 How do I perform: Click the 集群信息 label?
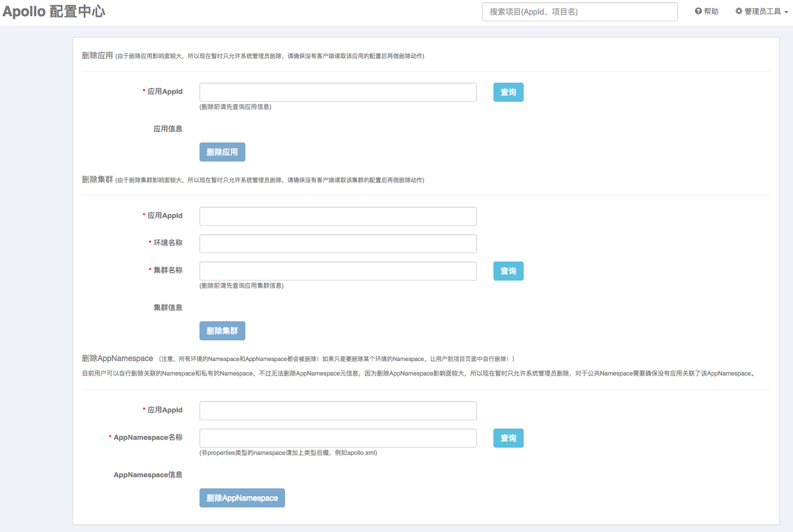coord(168,307)
